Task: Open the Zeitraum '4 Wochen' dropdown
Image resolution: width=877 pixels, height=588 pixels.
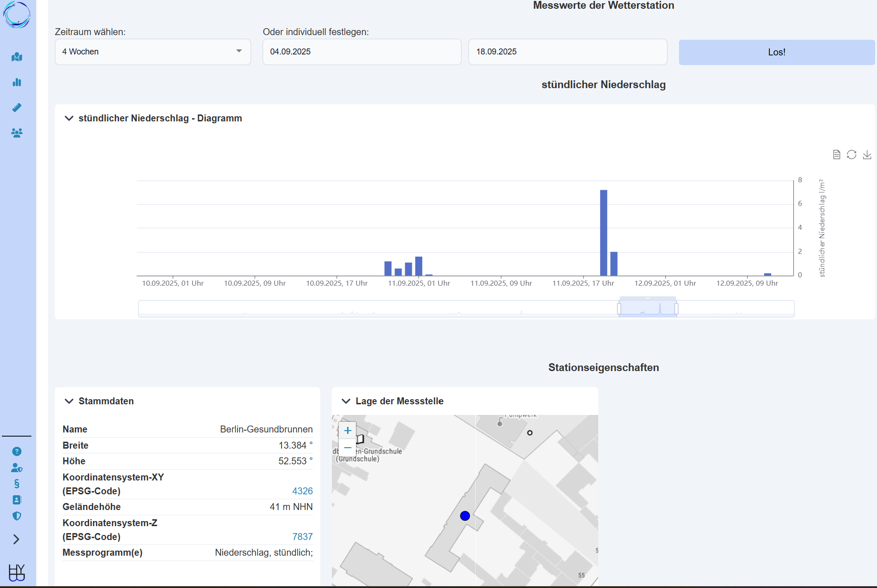Action: (x=153, y=52)
